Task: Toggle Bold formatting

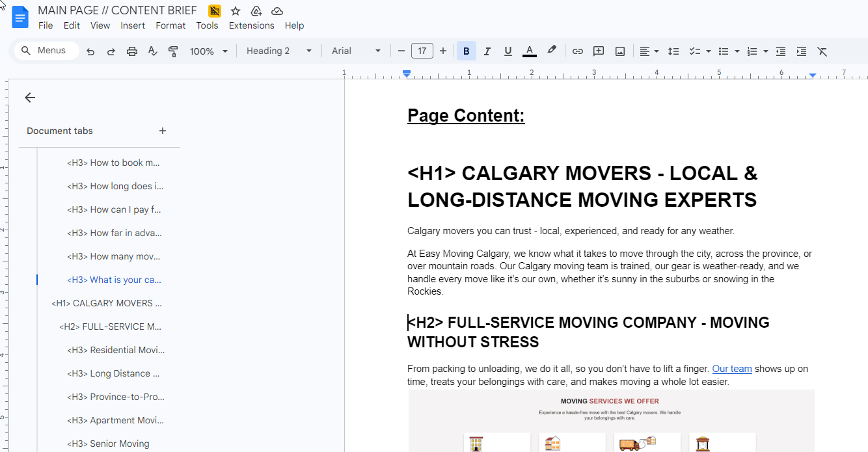Action: click(x=466, y=51)
